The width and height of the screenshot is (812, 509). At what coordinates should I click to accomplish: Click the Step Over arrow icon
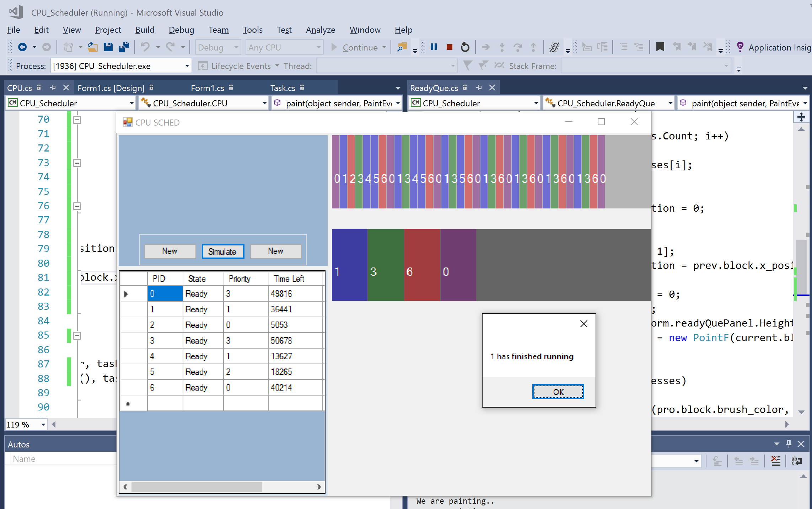517,47
